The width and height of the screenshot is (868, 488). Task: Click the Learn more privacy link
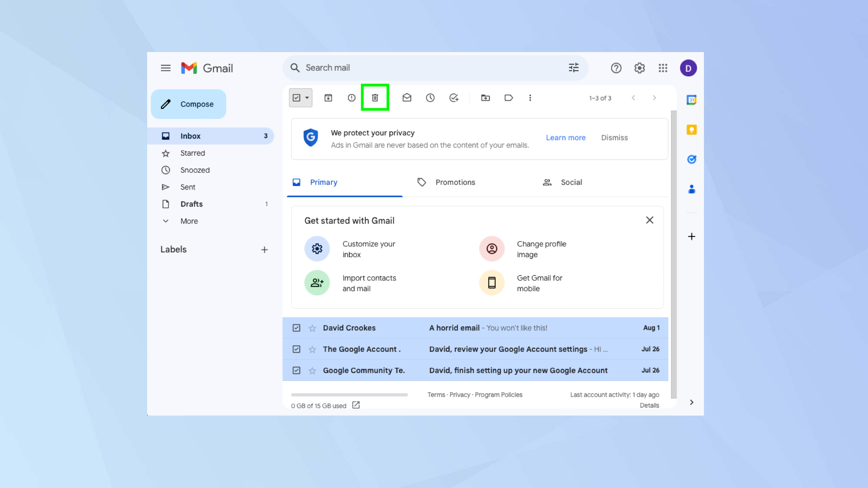[x=566, y=137]
